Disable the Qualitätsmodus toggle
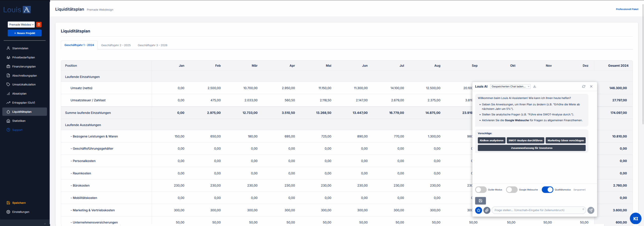Screen dimensions: 644x226 547,190
